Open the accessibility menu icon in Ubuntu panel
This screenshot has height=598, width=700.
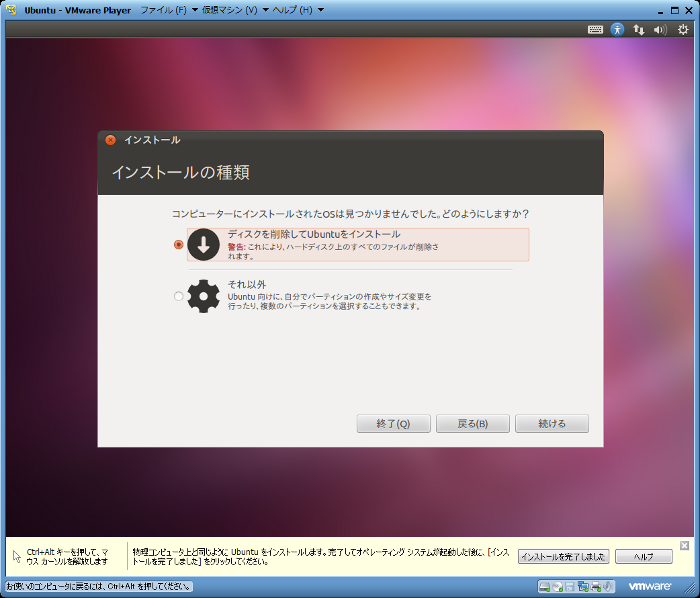(617, 29)
